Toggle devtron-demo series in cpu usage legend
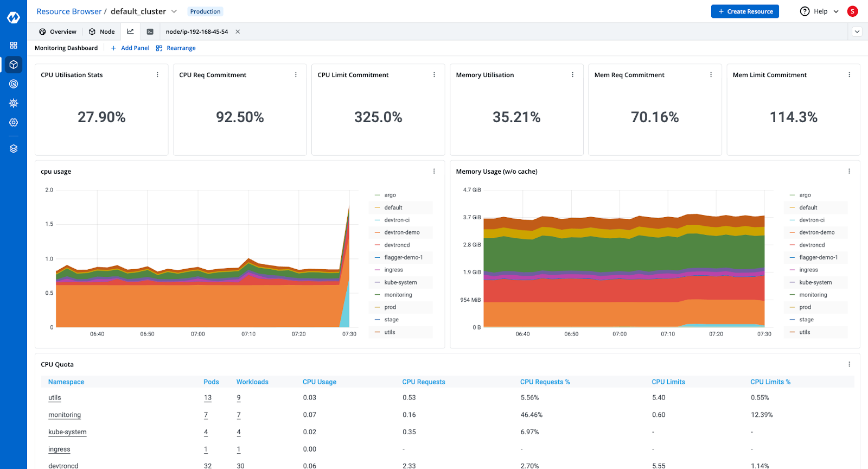This screenshot has height=469, width=868. tap(401, 232)
